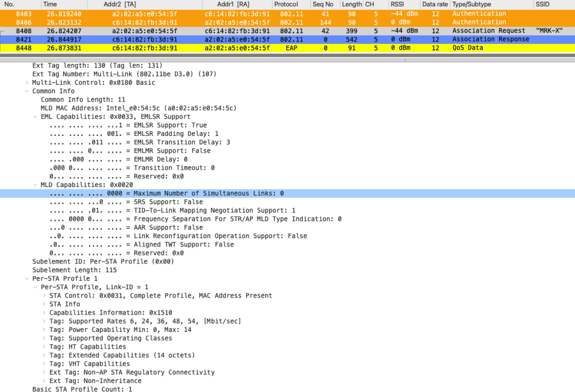Screen dimensions: 575x392
Task: Select the MLD MAC Address line
Action: pyautogui.click(x=138, y=108)
